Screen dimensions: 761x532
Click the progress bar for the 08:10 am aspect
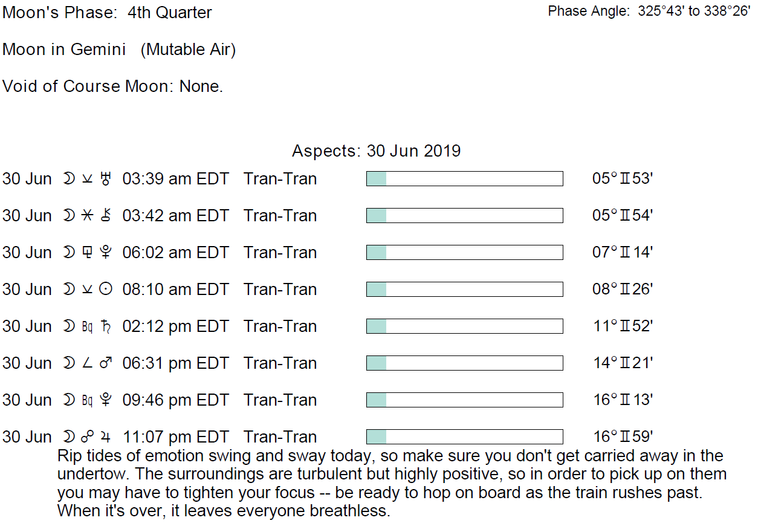tap(464, 290)
